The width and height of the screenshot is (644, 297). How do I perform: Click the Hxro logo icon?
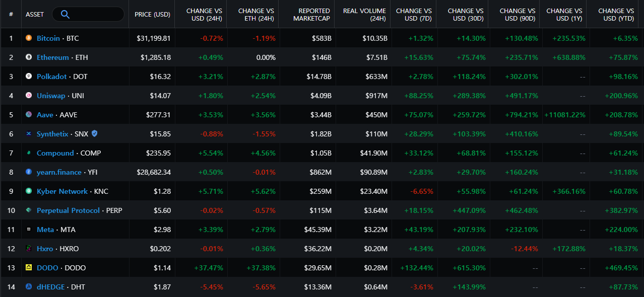(x=29, y=249)
